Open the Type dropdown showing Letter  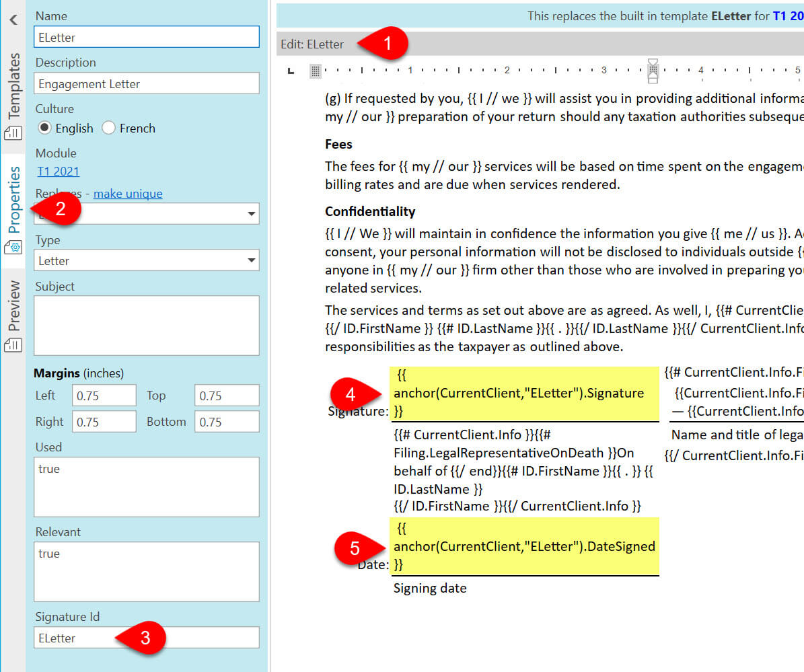click(x=147, y=260)
